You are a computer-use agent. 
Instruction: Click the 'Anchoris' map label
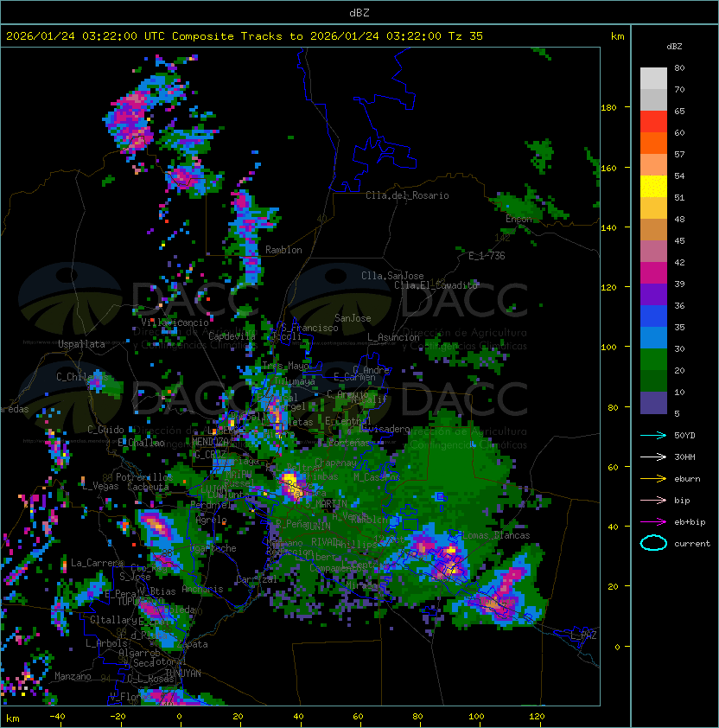(202, 589)
